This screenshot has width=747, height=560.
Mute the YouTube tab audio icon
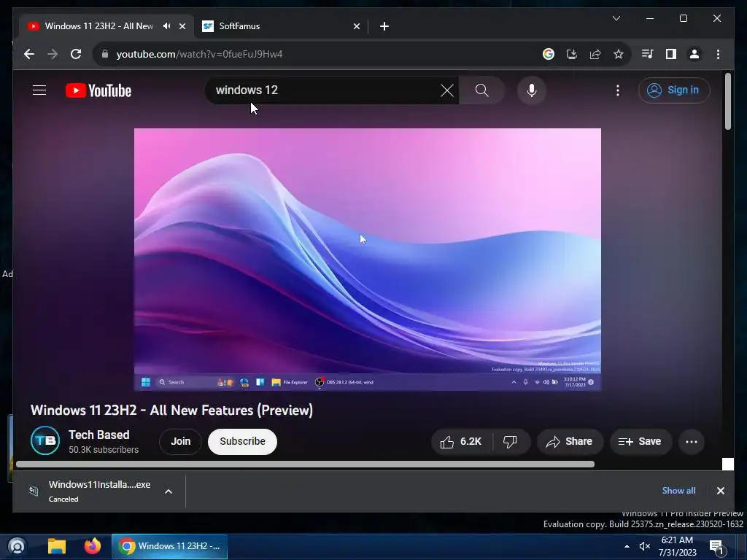pyautogui.click(x=166, y=26)
